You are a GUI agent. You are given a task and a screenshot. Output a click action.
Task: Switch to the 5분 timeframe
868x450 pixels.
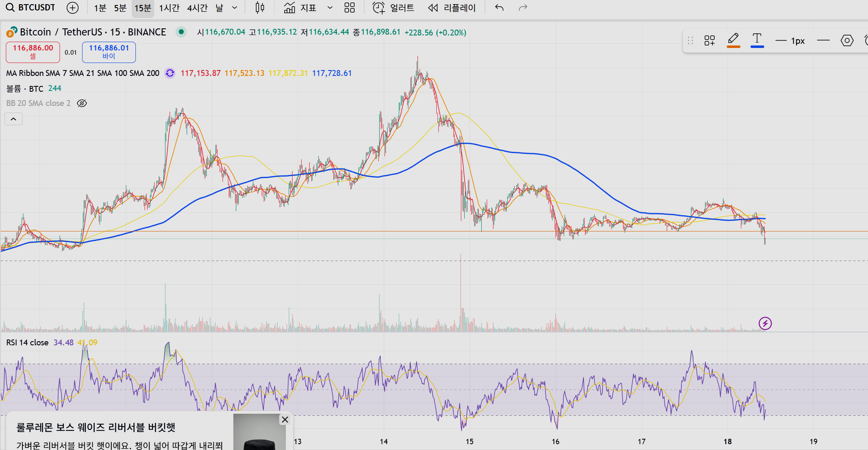click(x=120, y=8)
